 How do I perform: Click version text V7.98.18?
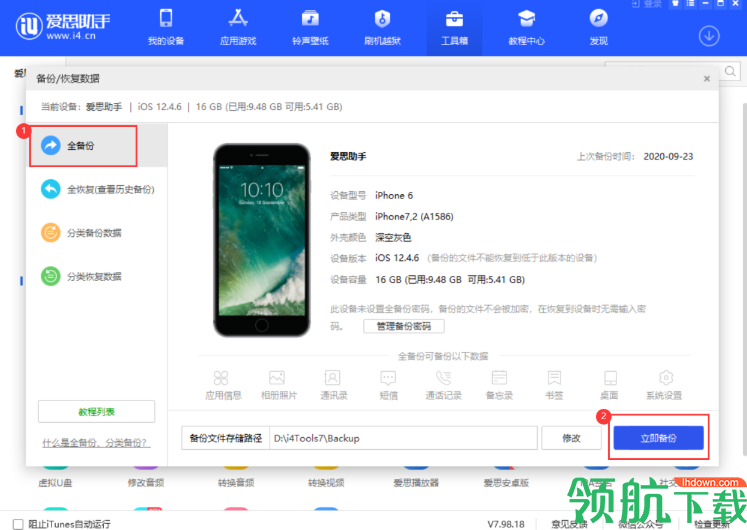[505, 524]
